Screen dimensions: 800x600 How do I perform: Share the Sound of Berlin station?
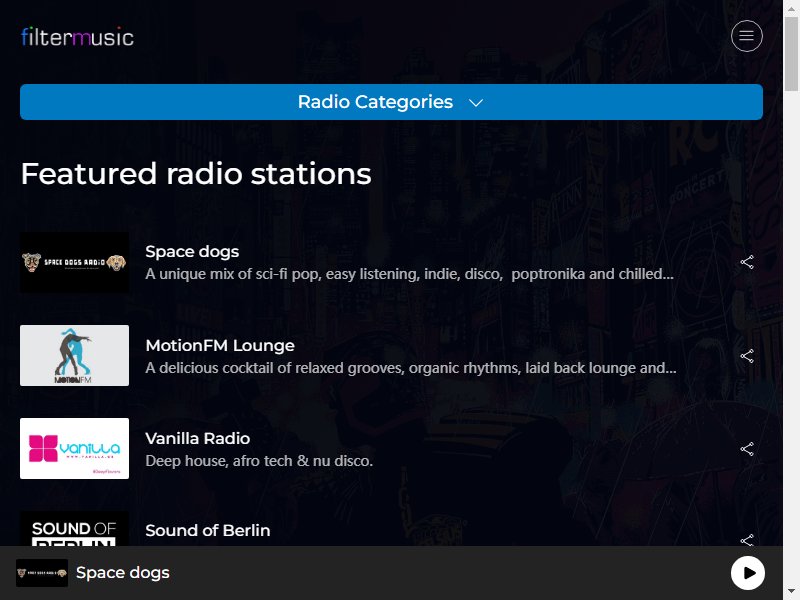click(x=747, y=540)
